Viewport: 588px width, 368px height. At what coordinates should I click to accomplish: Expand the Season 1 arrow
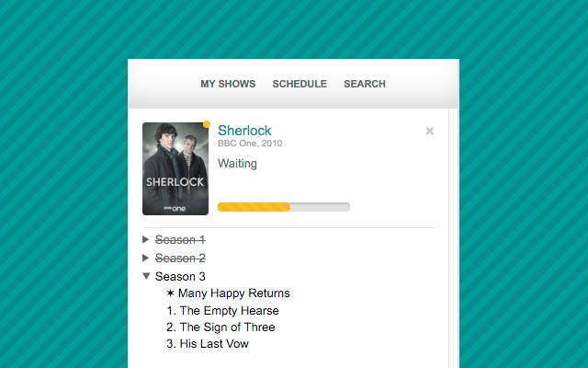tap(146, 239)
